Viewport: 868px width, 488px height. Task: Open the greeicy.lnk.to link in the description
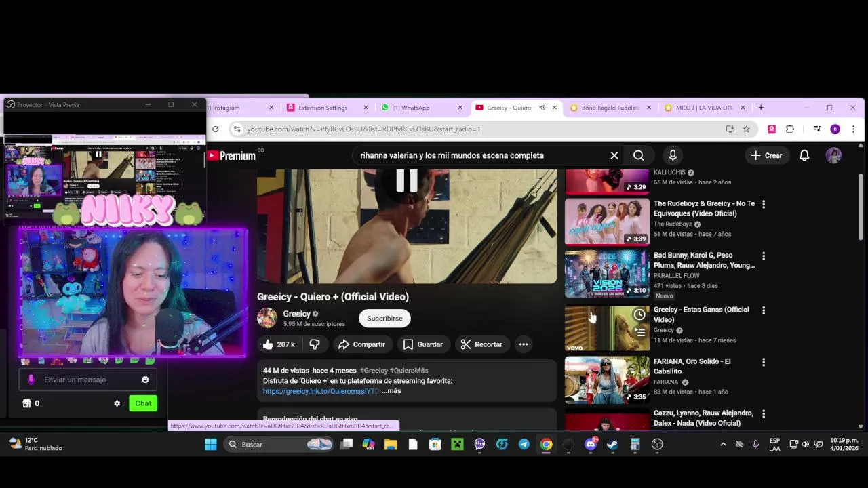[321, 391]
